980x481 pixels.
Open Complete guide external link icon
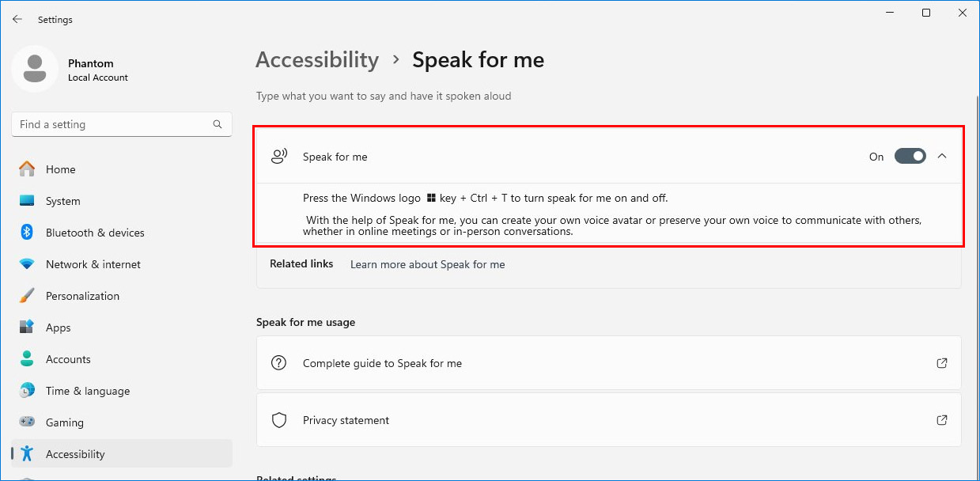point(942,363)
